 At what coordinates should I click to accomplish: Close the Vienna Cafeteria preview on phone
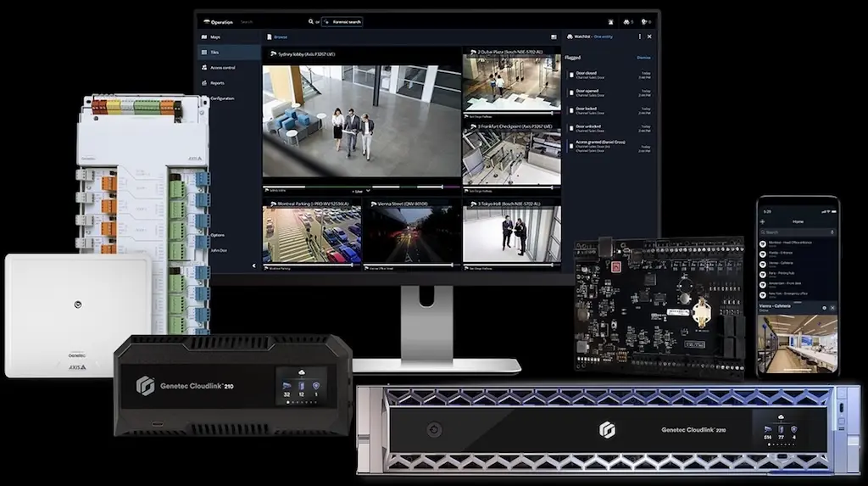(x=832, y=308)
